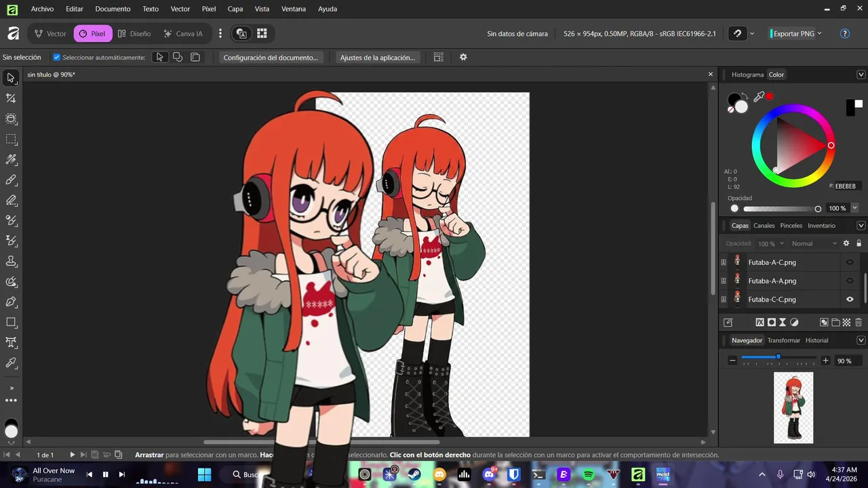Select the Dodge Brush tool

[x=11, y=220]
